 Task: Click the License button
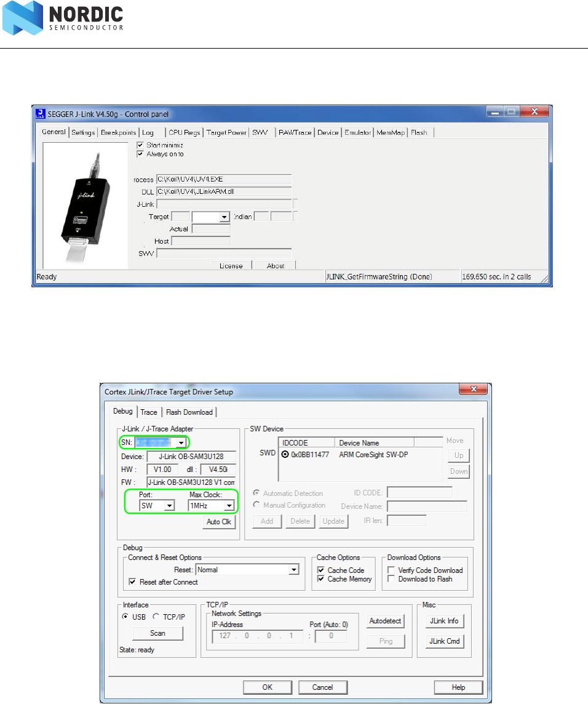pos(231,265)
